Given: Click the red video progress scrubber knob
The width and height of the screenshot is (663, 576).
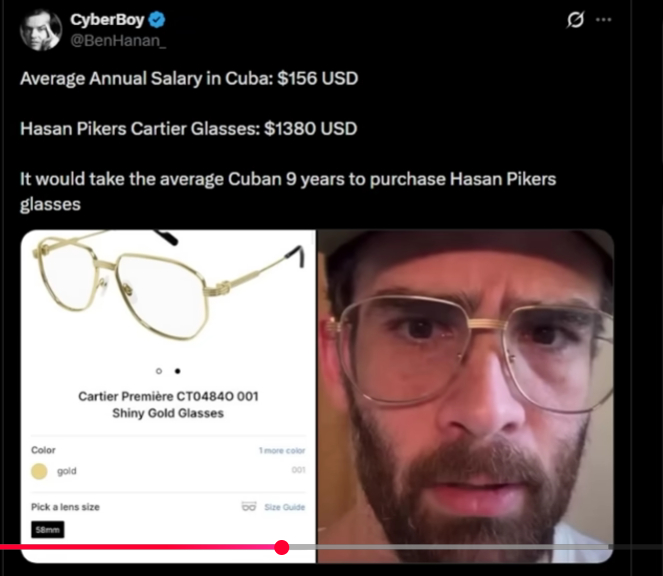Looking at the screenshot, I should tap(282, 547).
